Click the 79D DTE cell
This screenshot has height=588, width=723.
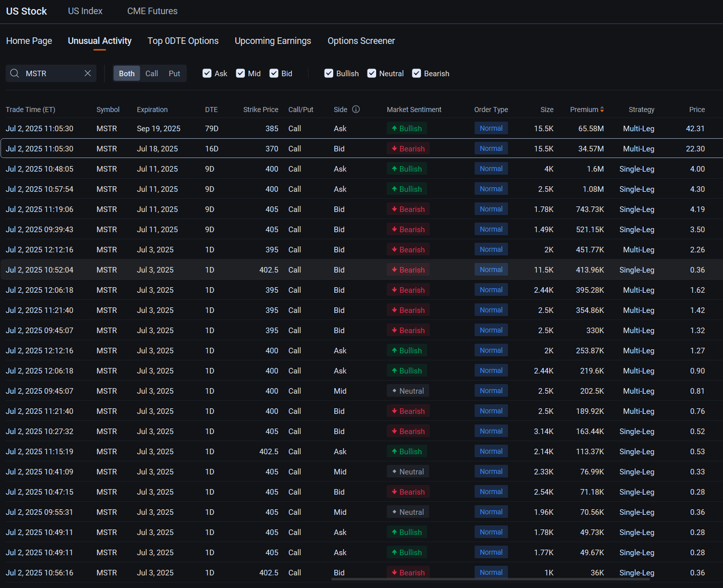point(212,129)
